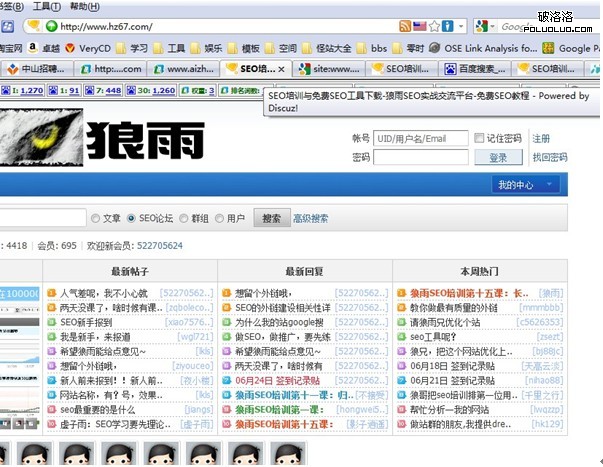
Task: Click the 搜索 search button
Action: [272, 218]
